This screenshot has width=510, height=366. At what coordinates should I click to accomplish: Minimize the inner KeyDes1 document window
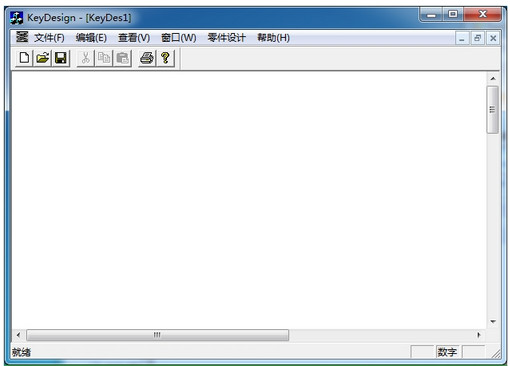[462, 38]
